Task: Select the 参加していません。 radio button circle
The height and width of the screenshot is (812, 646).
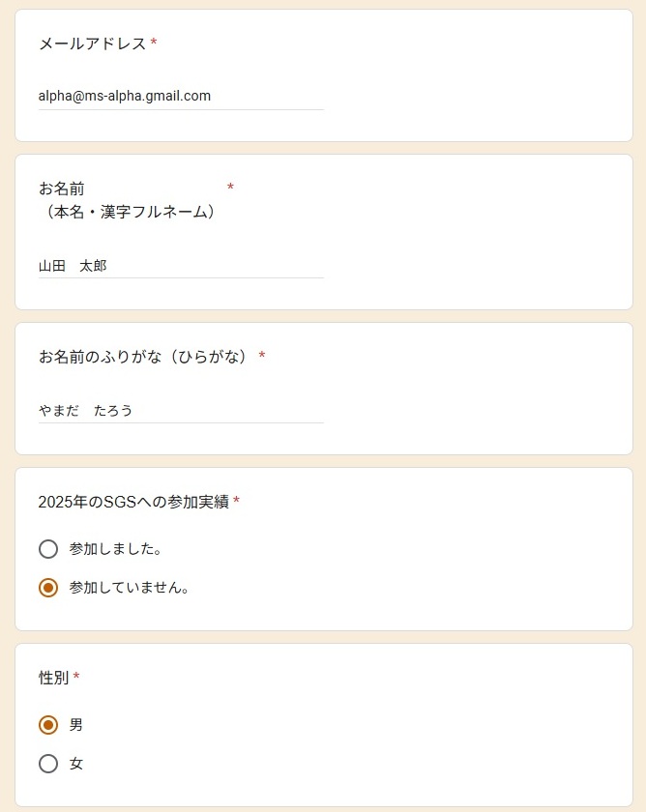Action: coord(48,588)
